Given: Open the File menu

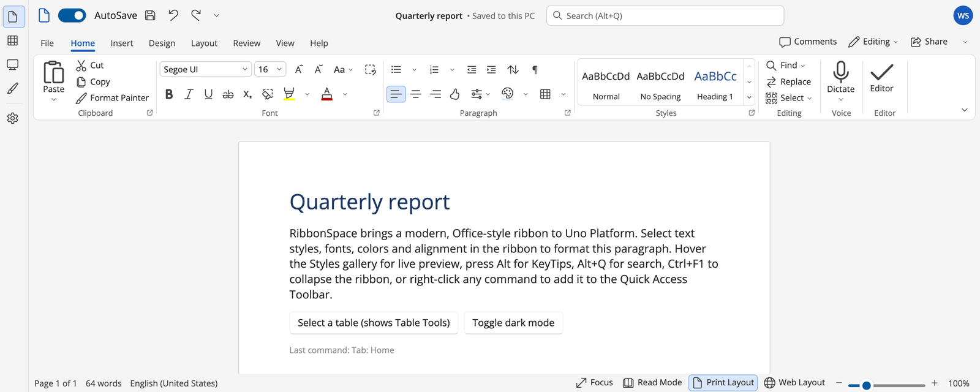Looking at the screenshot, I should pos(47,43).
